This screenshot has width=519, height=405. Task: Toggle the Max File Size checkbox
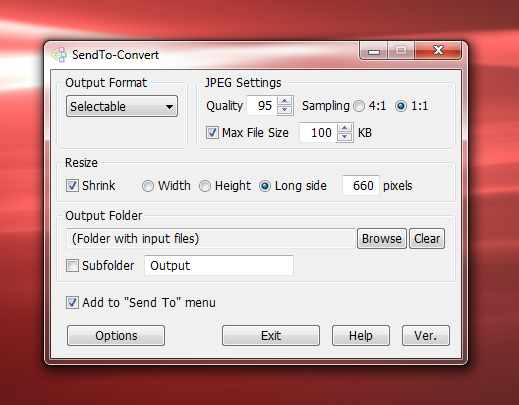(212, 132)
